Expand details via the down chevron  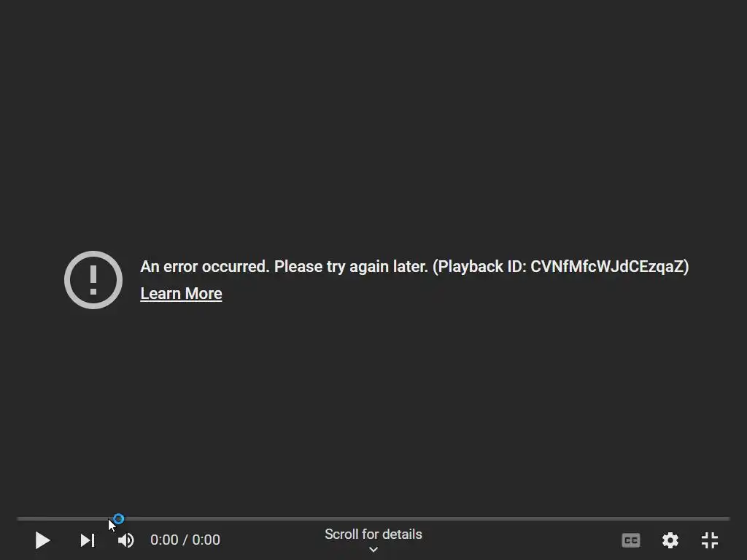(373, 550)
